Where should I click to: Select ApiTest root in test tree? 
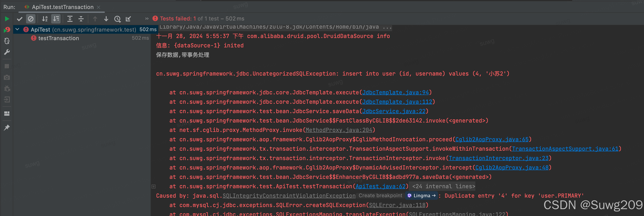click(x=85, y=29)
